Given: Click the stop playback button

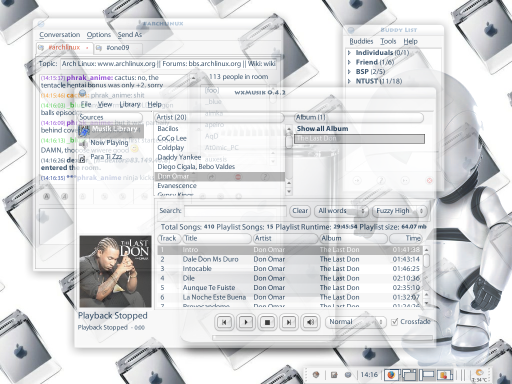Looking at the screenshot, I should [x=267, y=322].
